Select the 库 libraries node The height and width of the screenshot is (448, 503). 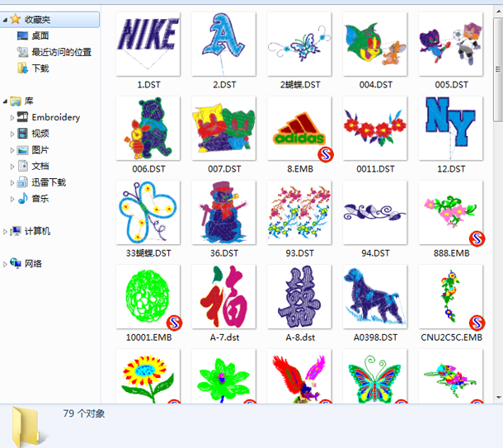point(29,101)
